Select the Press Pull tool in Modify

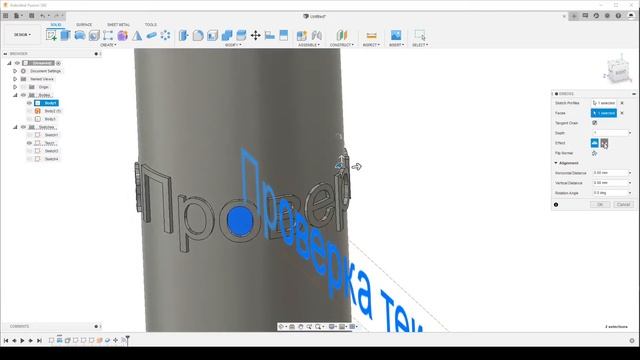point(184,36)
